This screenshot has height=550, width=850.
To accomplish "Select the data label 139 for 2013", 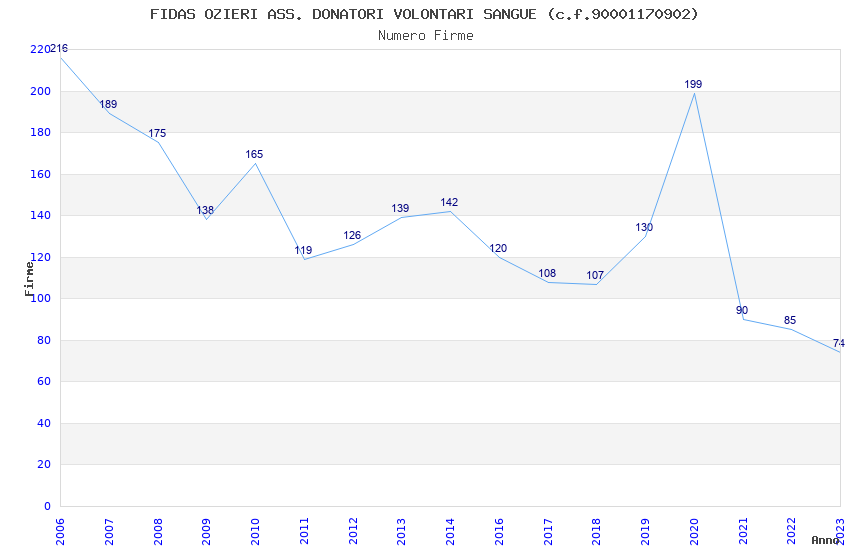I will click(x=400, y=208).
